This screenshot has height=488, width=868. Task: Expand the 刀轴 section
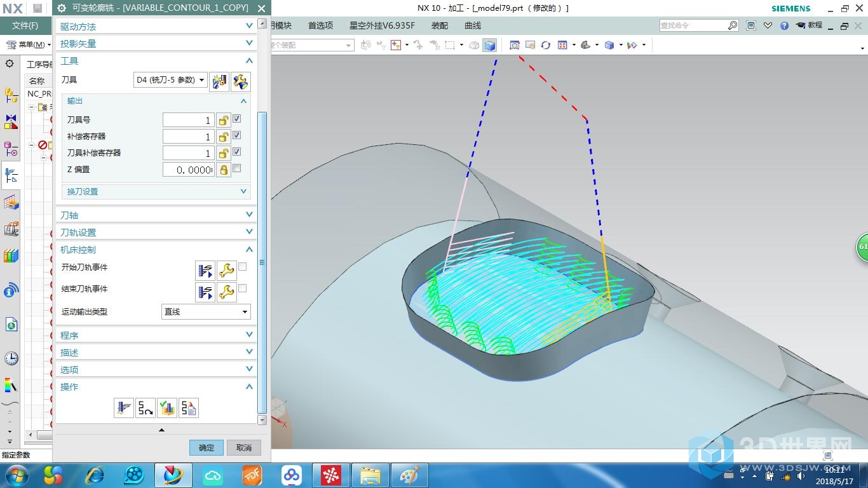click(156, 215)
